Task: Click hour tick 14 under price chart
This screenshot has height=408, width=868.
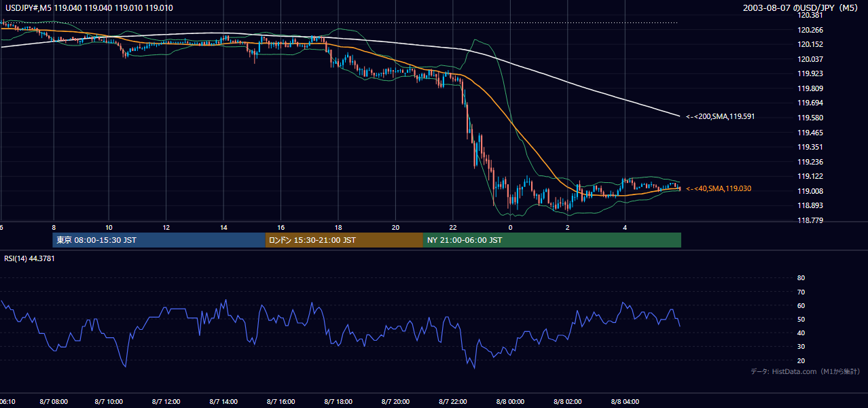Action: pos(223,227)
